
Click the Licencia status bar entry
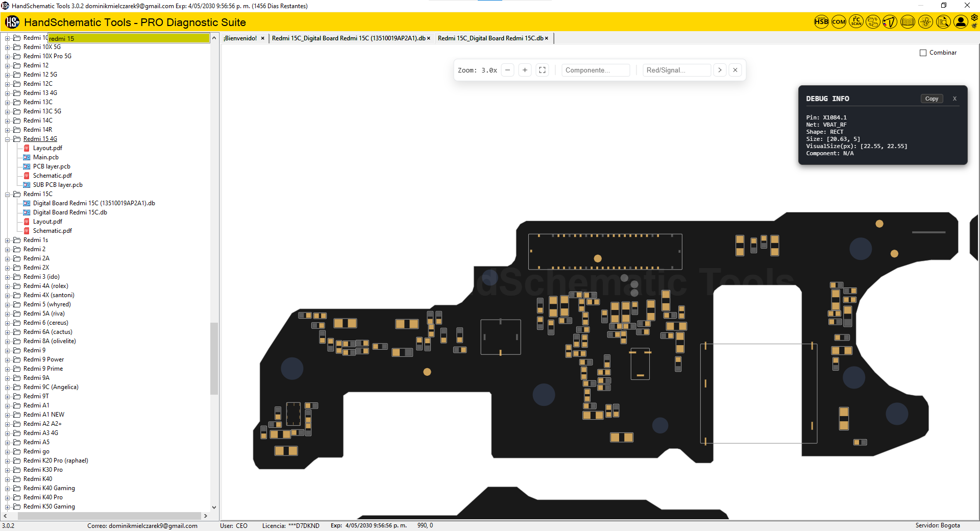[290, 525]
